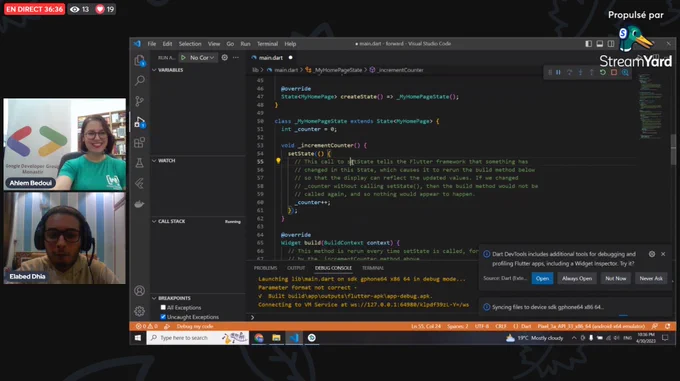Image resolution: width=680 pixels, height=381 pixels.
Task: Open the File menu
Action: [x=152, y=44]
